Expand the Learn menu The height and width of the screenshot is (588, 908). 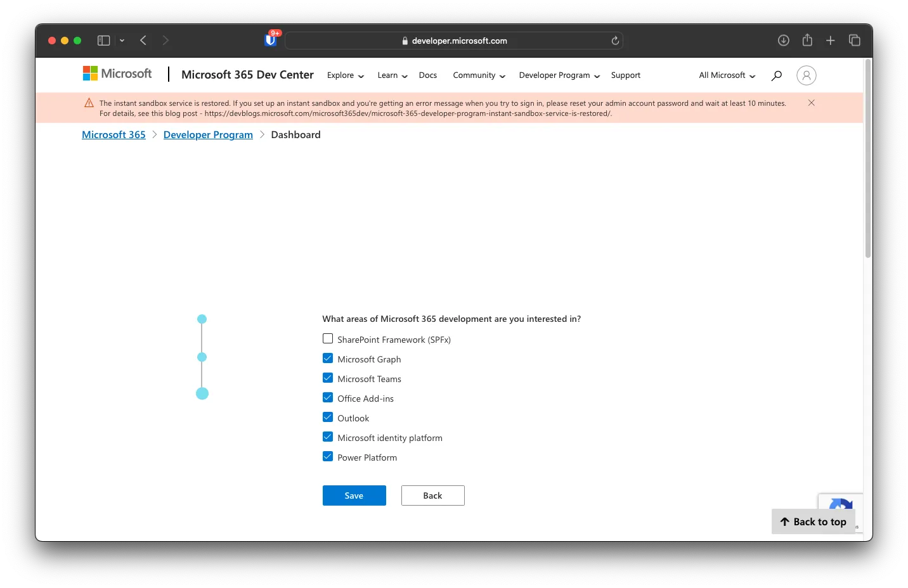(392, 75)
